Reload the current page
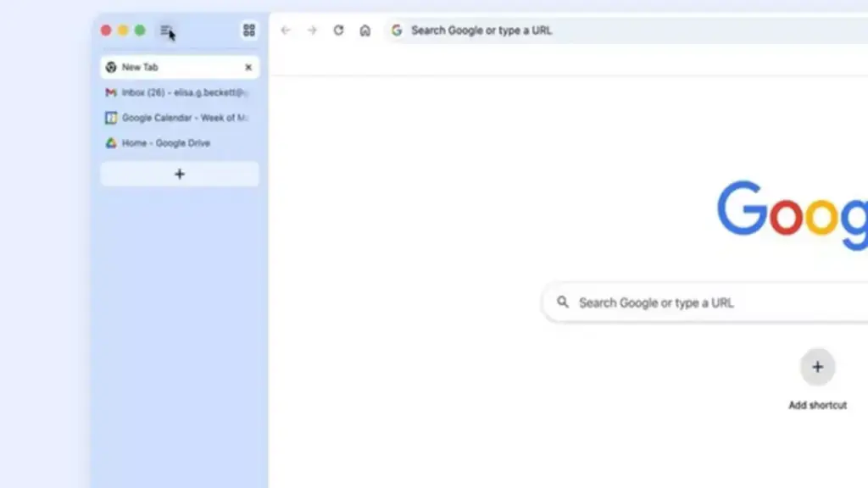868x488 pixels. 338,30
